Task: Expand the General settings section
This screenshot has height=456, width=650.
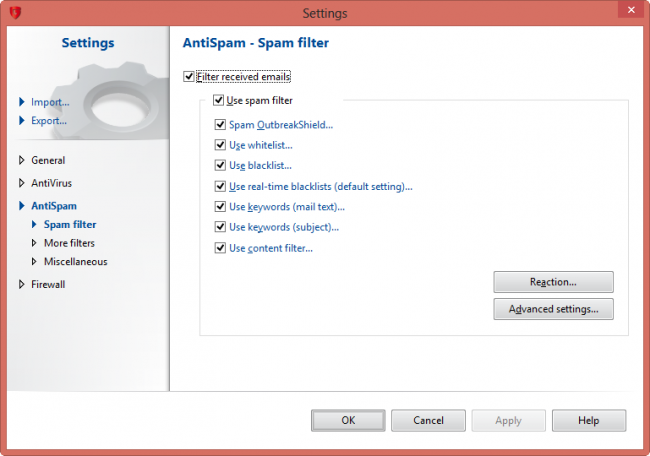Action: pos(21,160)
